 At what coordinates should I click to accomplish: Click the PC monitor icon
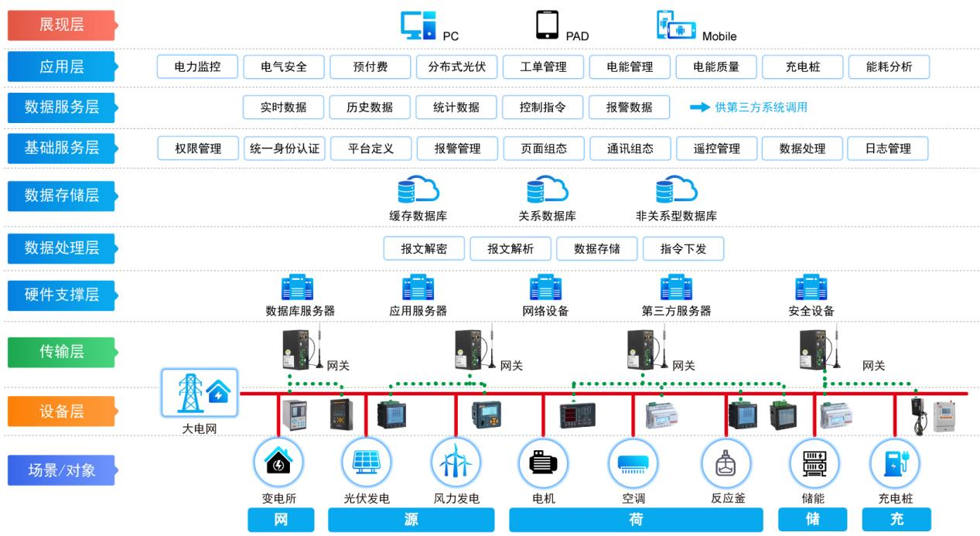point(418,25)
